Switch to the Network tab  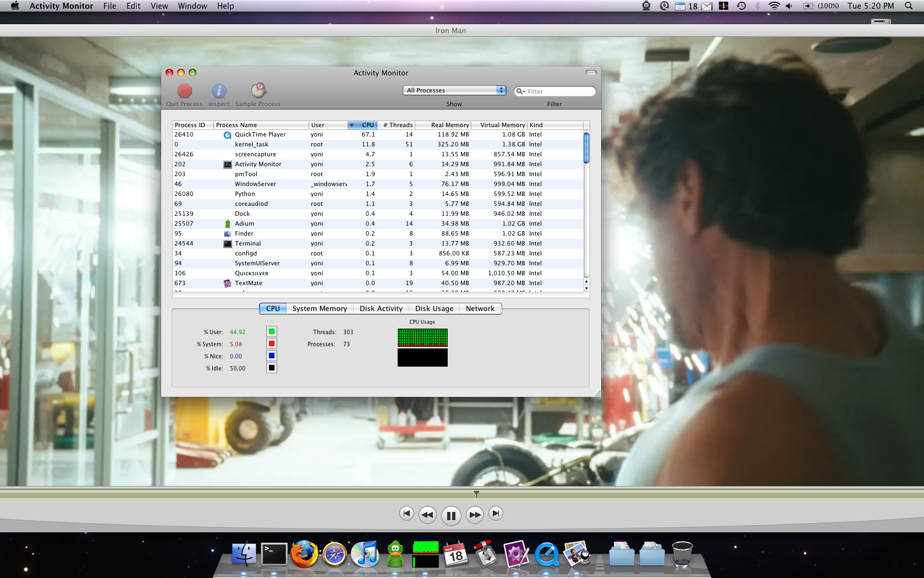(x=480, y=309)
